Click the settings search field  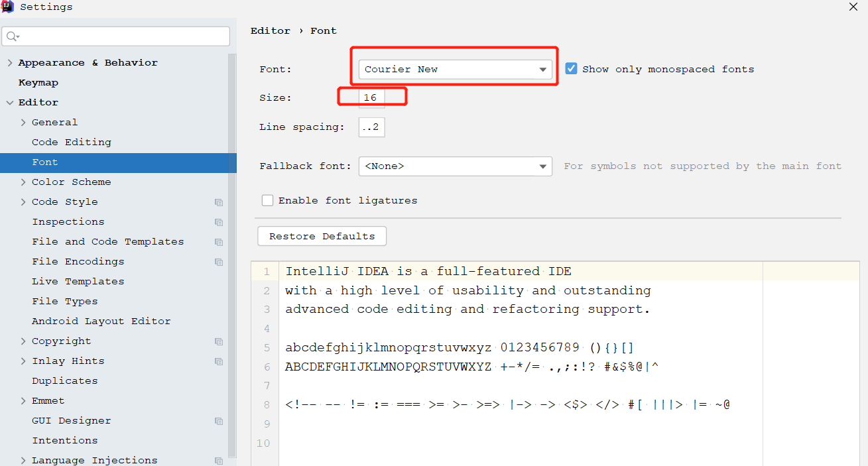tap(116, 36)
